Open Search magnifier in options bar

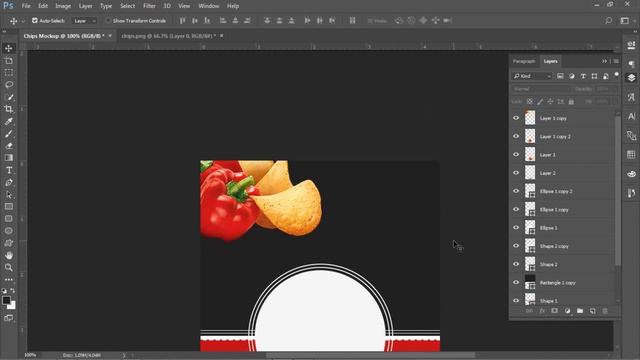[x=609, y=20]
